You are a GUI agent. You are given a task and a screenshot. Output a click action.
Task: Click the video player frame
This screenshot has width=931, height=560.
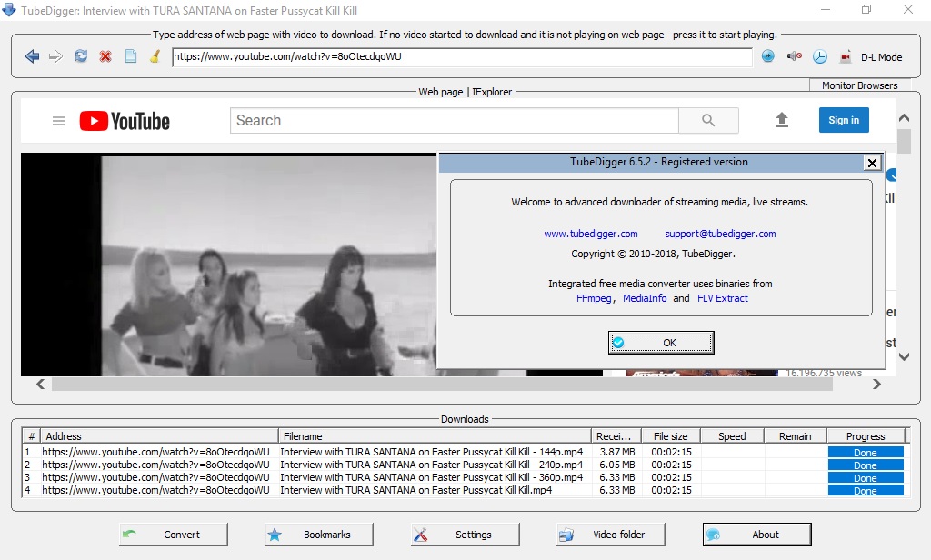[x=228, y=265]
